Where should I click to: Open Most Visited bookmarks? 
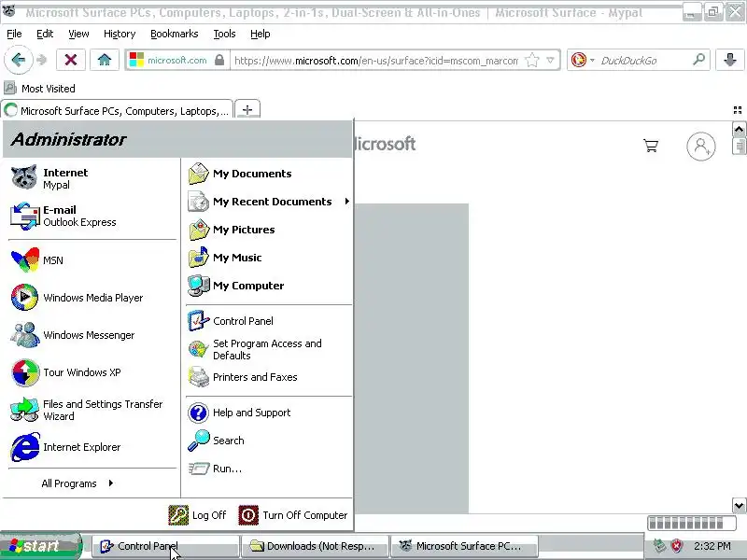(x=39, y=89)
